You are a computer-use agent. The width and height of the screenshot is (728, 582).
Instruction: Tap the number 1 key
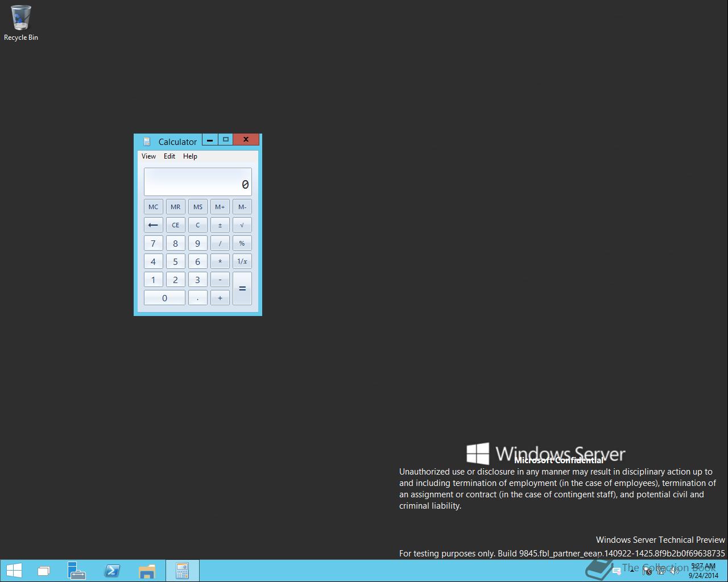pyautogui.click(x=153, y=280)
